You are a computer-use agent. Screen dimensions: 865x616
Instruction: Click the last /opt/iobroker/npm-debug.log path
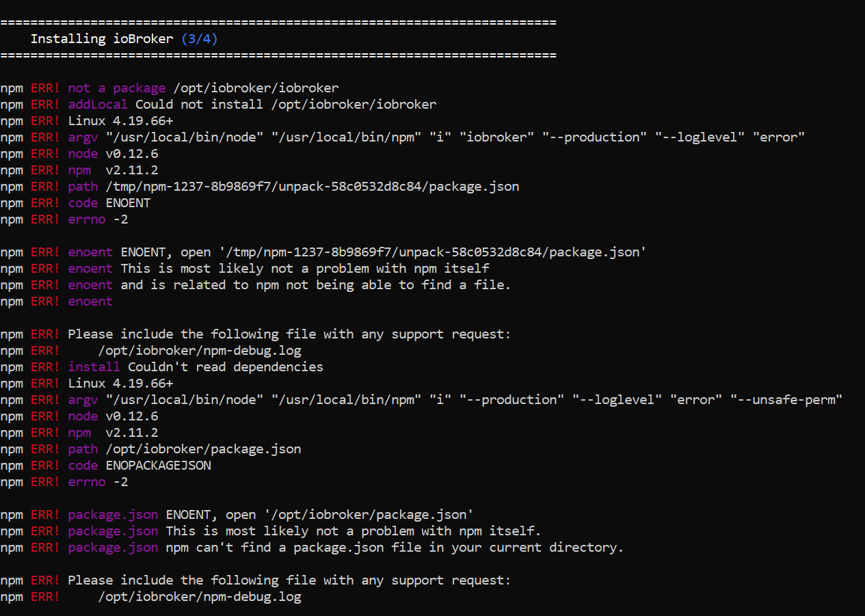[200, 597]
